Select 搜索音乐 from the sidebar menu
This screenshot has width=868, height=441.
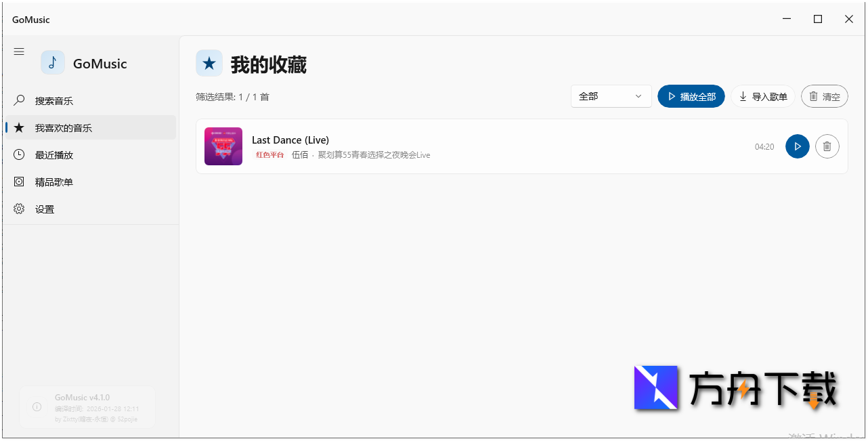[x=54, y=100]
